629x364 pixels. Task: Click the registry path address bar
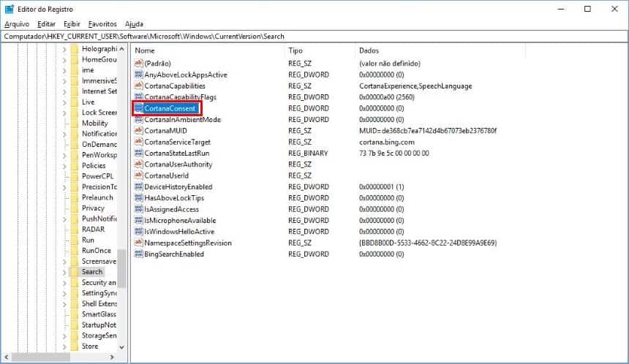click(x=314, y=37)
